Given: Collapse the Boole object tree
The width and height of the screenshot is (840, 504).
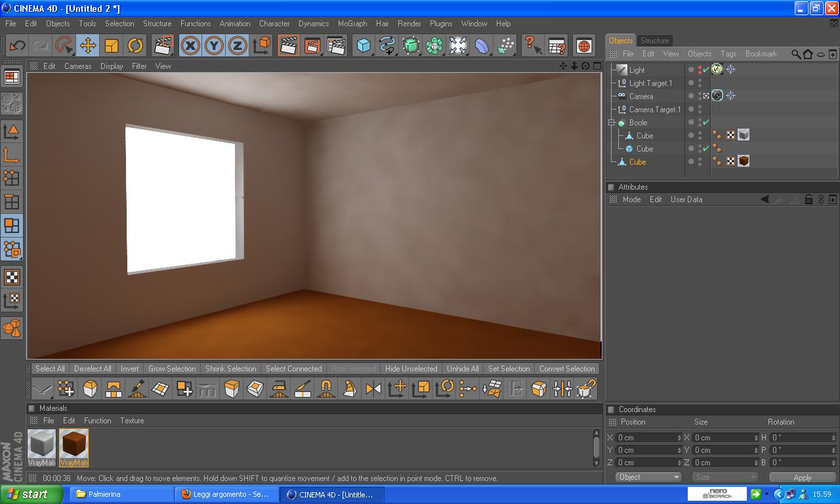Looking at the screenshot, I should pos(612,123).
